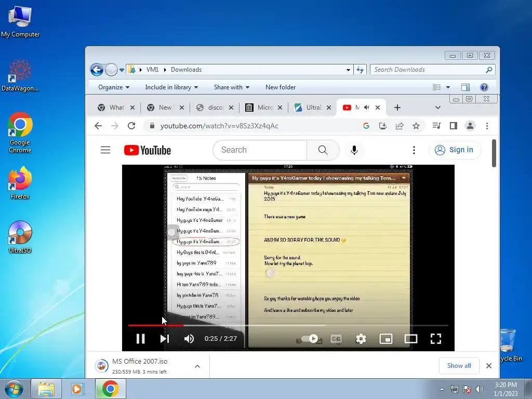Click install app icon in address bar
This screenshot has height=399, width=532.
(x=383, y=126)
